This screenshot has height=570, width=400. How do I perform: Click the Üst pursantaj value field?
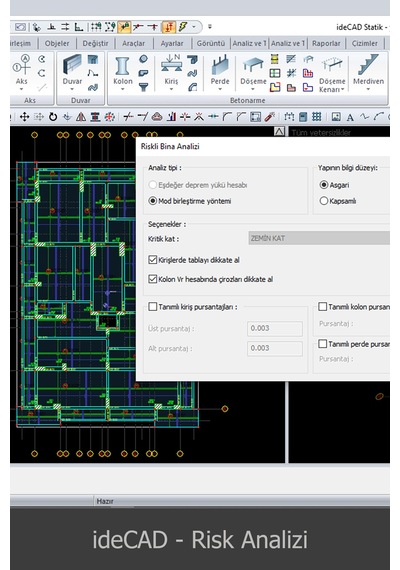pyautogui.click(x=275, y=328)
